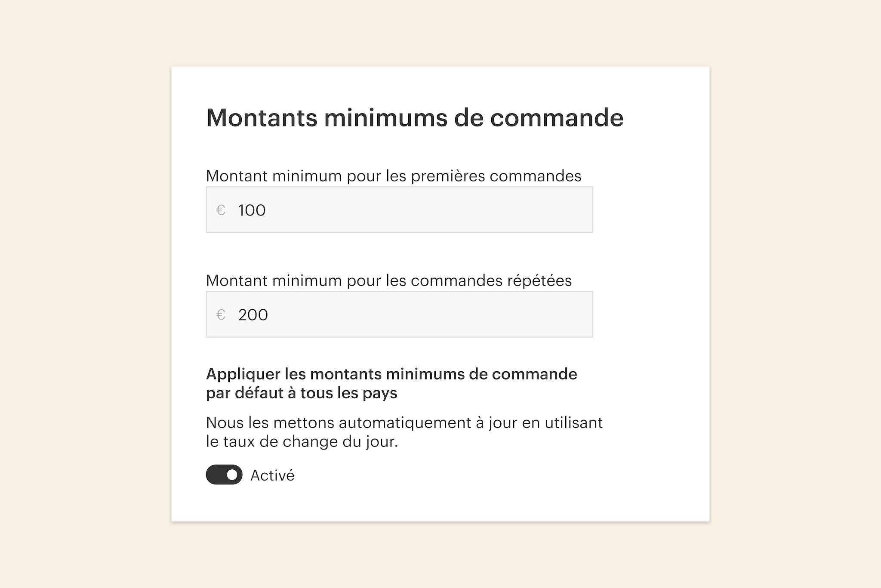The image size is (881, 588).
Task: Click the value 100 in the first field
Action: pos(252,210)
